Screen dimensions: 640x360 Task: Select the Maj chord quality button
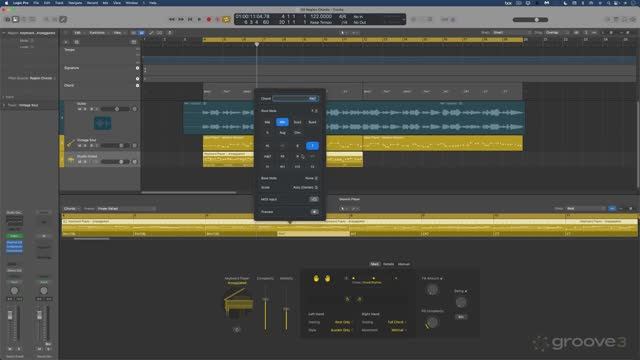point(267,122)
